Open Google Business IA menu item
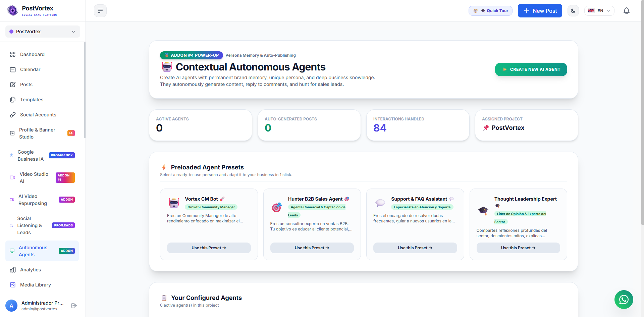The image size is (644, 317). pyautogui.click(x=42, y=155)
